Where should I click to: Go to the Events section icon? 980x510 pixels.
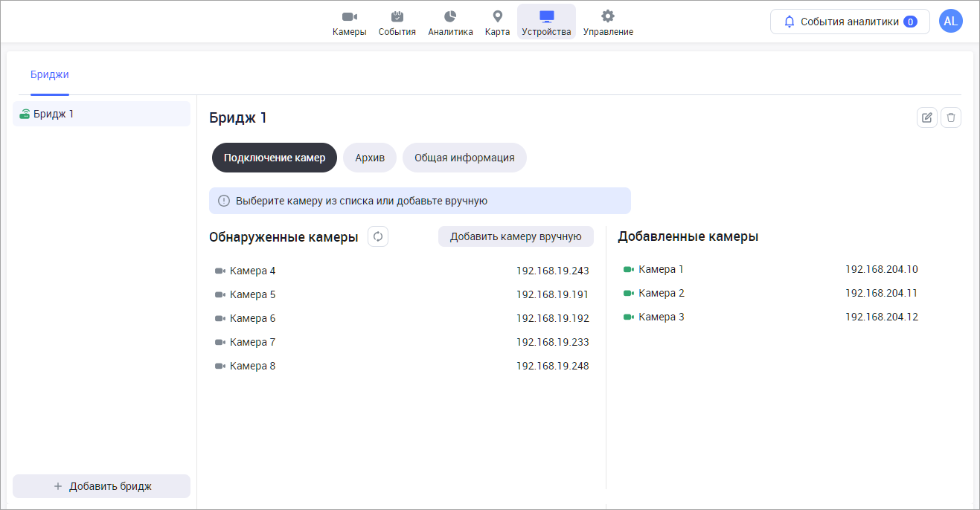click(x=397, y=17)
